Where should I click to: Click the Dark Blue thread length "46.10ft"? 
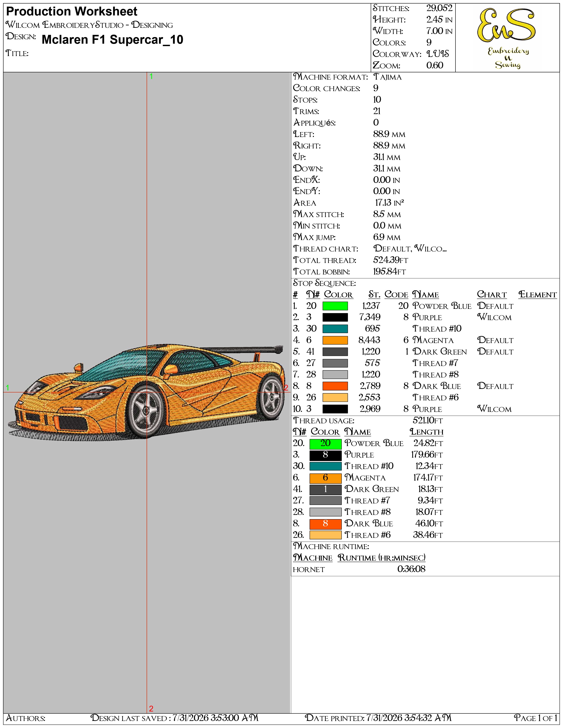point(429,523)
